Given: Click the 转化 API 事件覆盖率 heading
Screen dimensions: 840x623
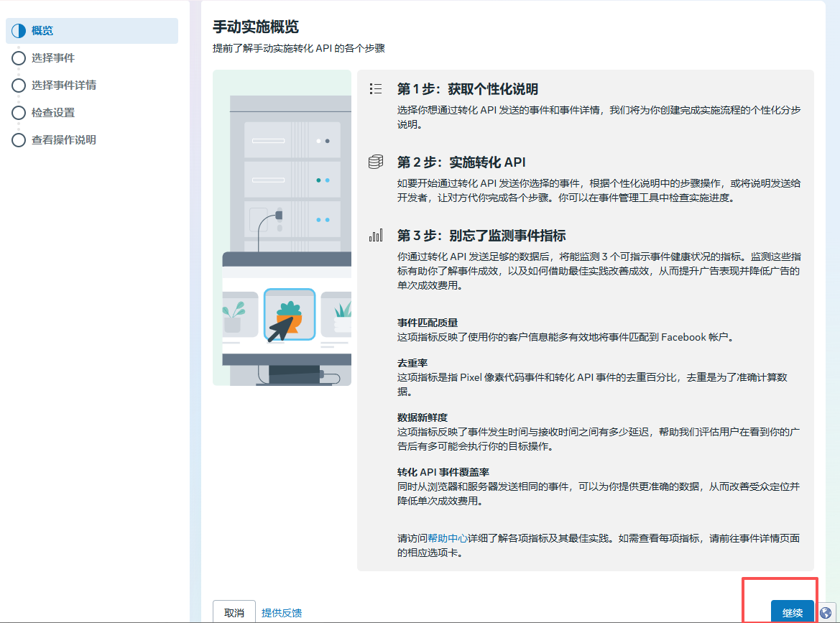Looking at the screenshot, I should point(443,472).
